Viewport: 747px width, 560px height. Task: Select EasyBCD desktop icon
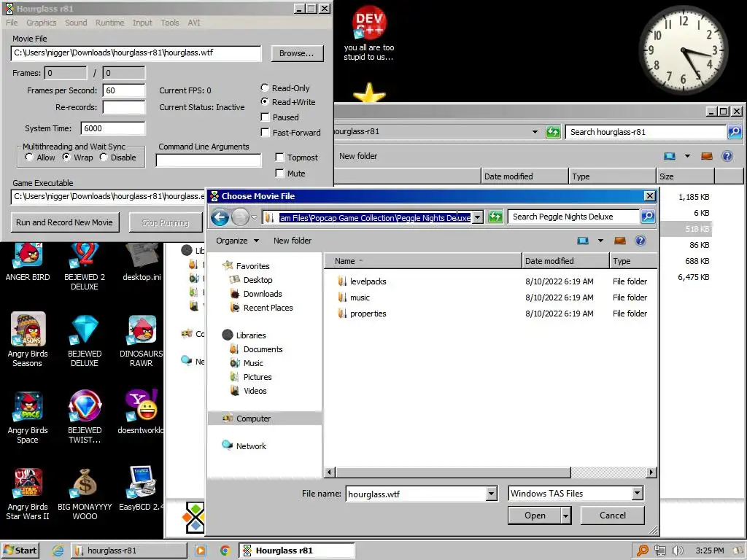(142, 489)
